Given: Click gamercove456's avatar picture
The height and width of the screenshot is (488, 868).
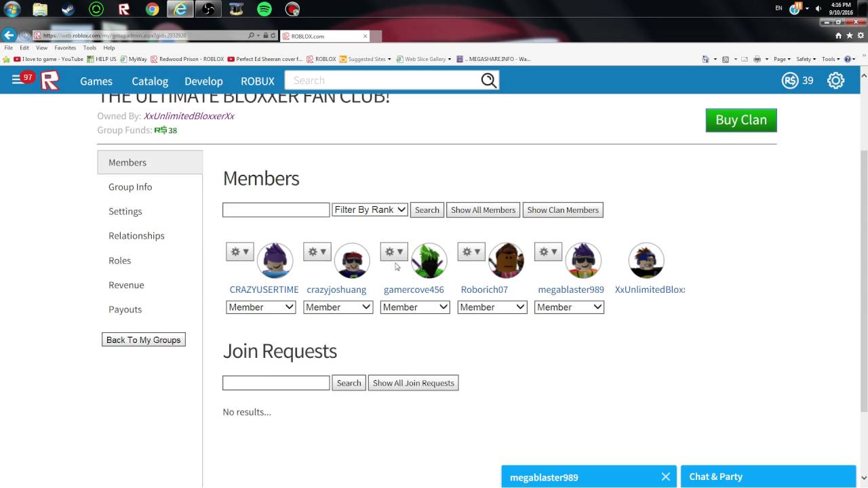Looking at the screenshot, I should 429,260.
